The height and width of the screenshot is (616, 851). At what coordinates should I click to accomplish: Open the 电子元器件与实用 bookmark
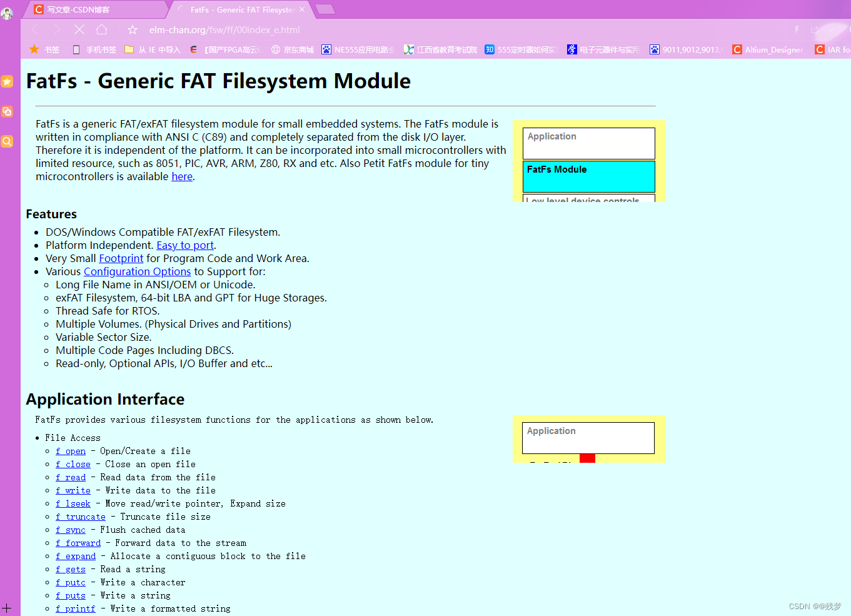[603, 49]
